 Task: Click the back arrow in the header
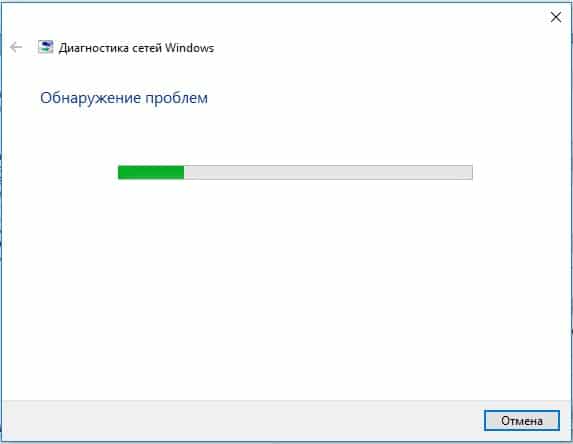tap(16, 47)
